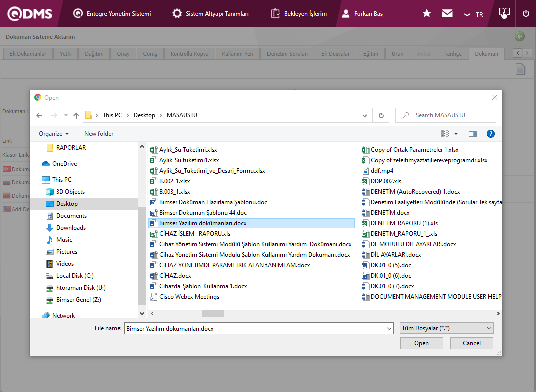Expand the File name combo dropdown

click(x=389, y=329)
